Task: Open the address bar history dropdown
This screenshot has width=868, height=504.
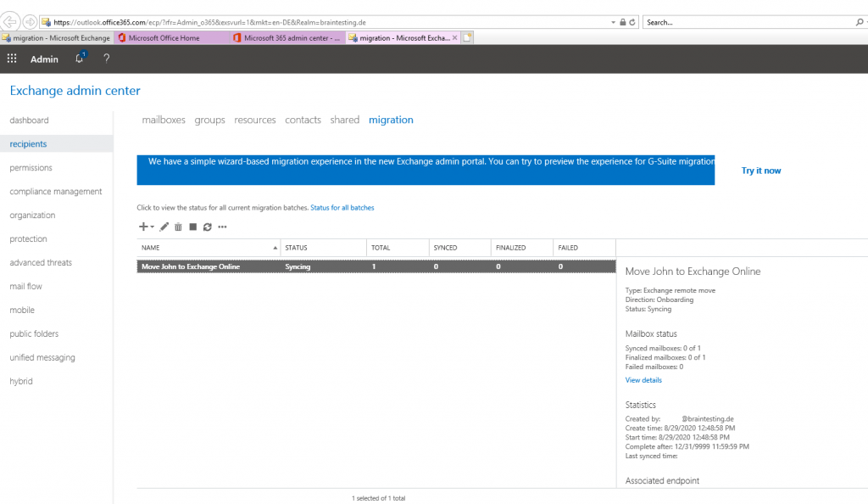Action: [614, 22]
